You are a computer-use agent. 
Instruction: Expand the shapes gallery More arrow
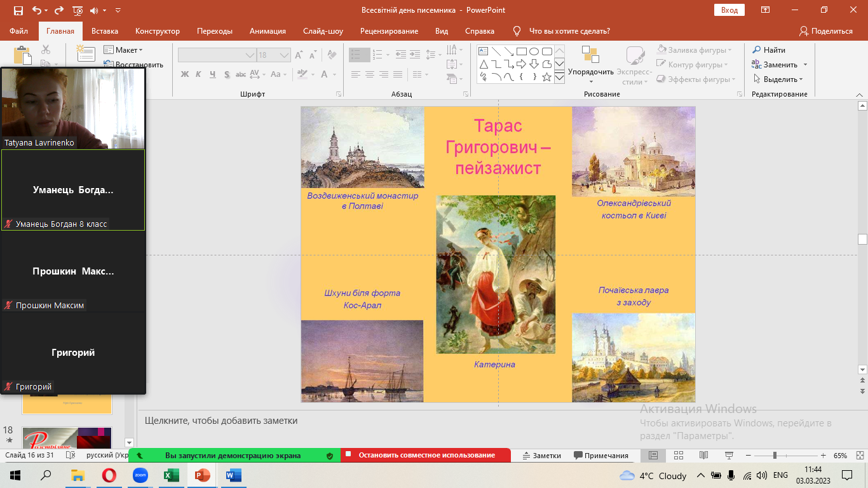click(x=559, y=78)
